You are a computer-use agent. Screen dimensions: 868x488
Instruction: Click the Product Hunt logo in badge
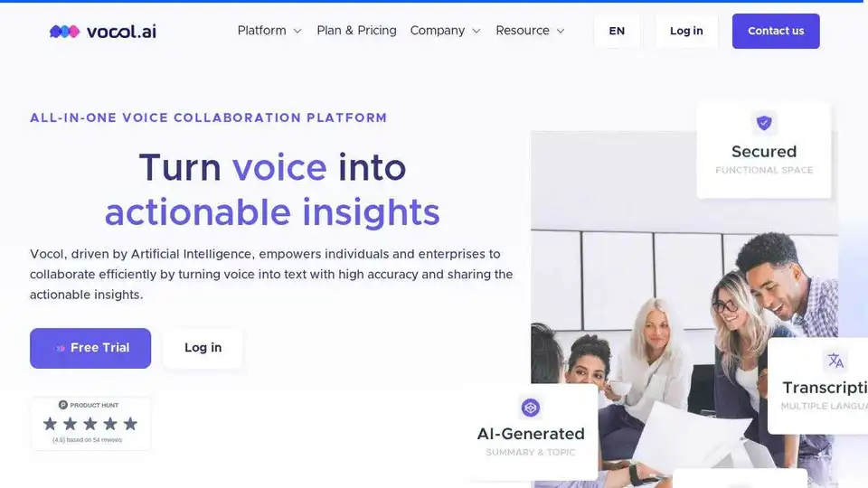[x=63, y=405]
